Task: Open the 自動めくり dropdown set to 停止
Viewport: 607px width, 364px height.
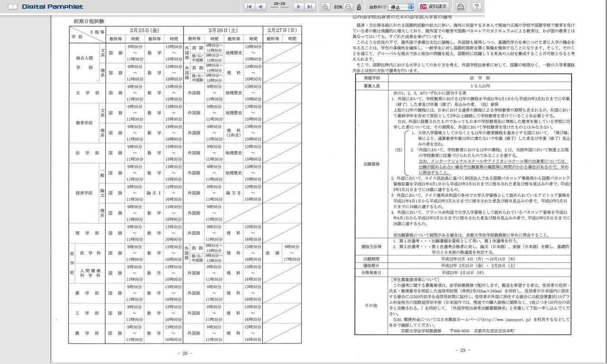Action: (401, 7)
